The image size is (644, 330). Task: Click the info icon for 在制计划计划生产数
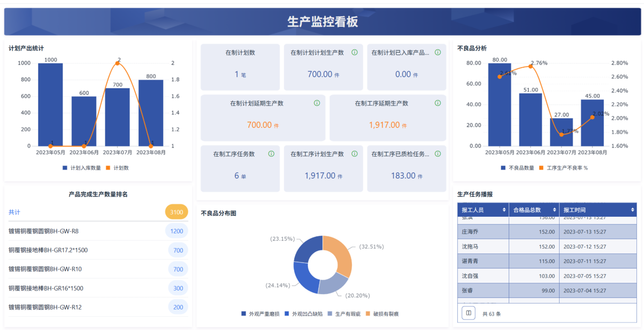(x=354, y=53)
